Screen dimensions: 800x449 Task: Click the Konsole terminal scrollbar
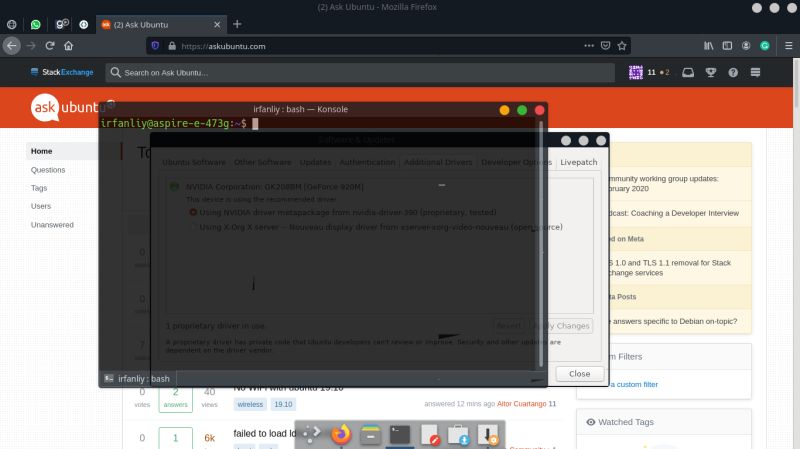pos(540,244)
